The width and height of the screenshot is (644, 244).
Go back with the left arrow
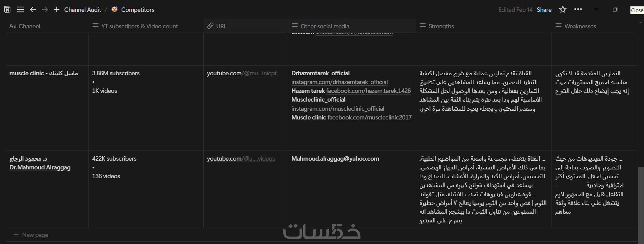[33, 9]
